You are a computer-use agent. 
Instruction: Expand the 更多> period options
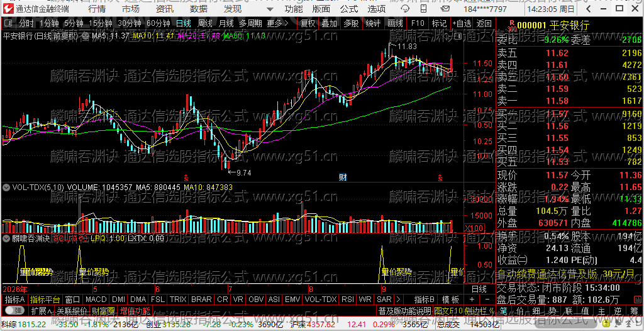pos(277,23)
